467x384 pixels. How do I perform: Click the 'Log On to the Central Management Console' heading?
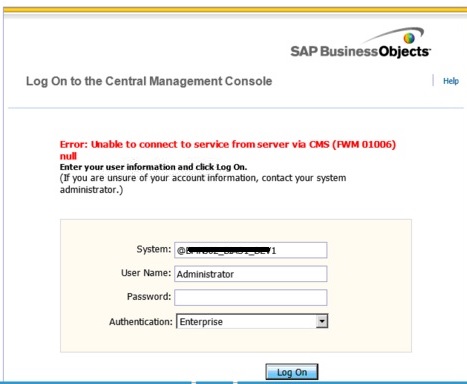click(149, 81)
